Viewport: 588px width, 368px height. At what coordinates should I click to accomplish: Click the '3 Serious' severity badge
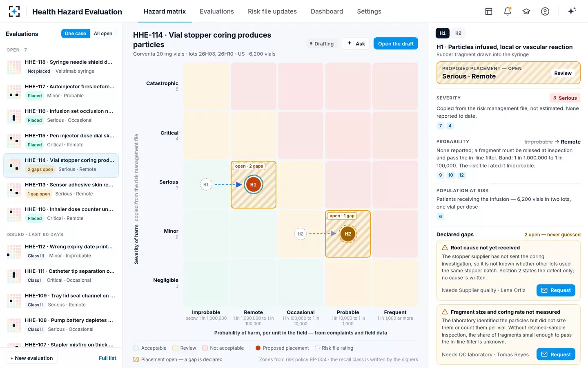coord(565,98)
